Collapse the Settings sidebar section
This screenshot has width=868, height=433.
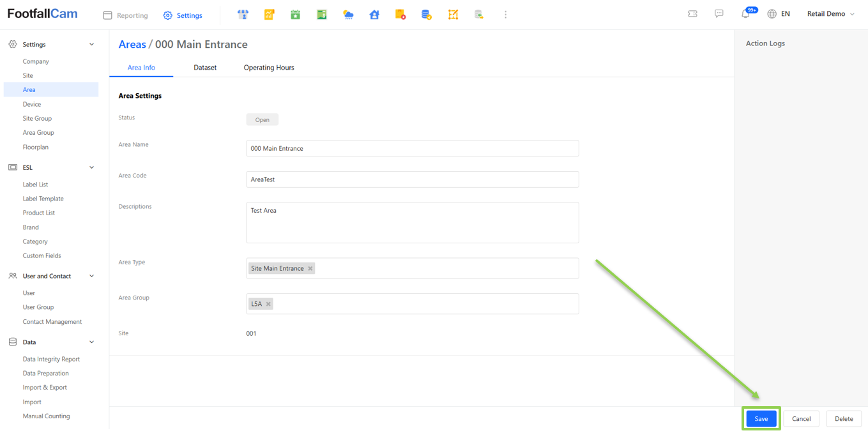tap(91, 45)
